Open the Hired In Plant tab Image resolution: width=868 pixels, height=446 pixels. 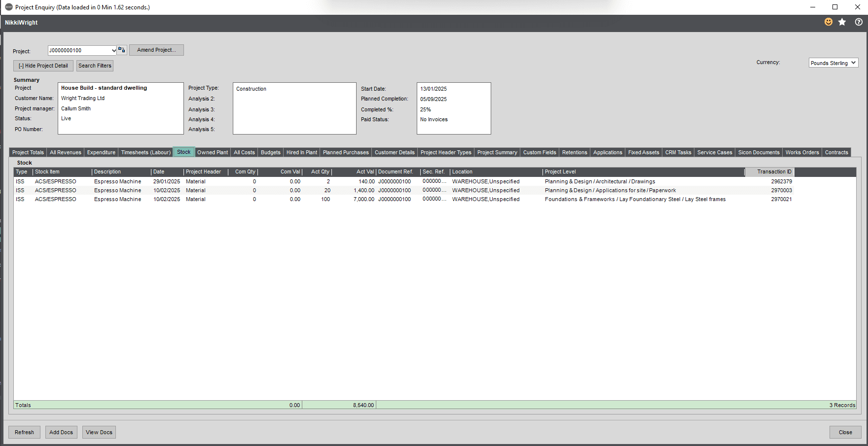tap(302, 152)
